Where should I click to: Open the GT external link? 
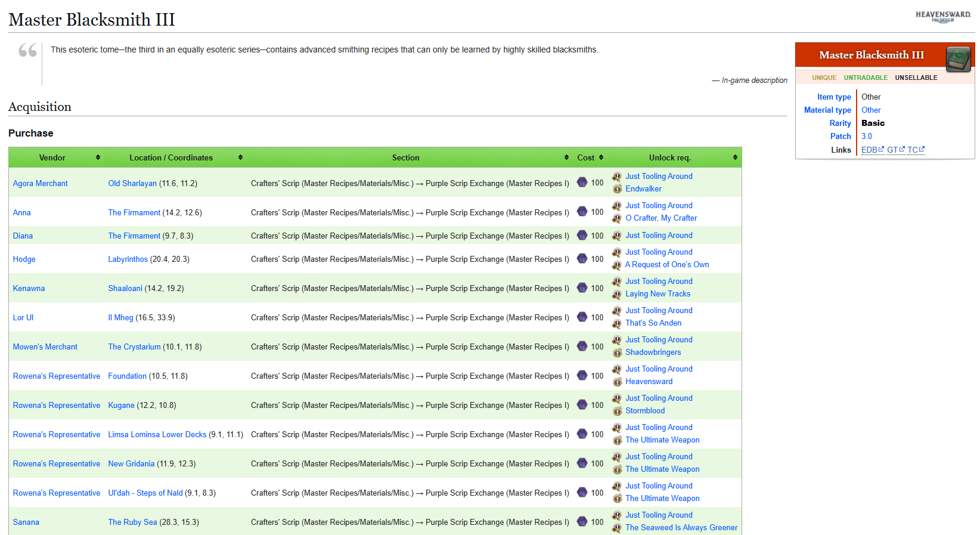(x=896, y=150)
